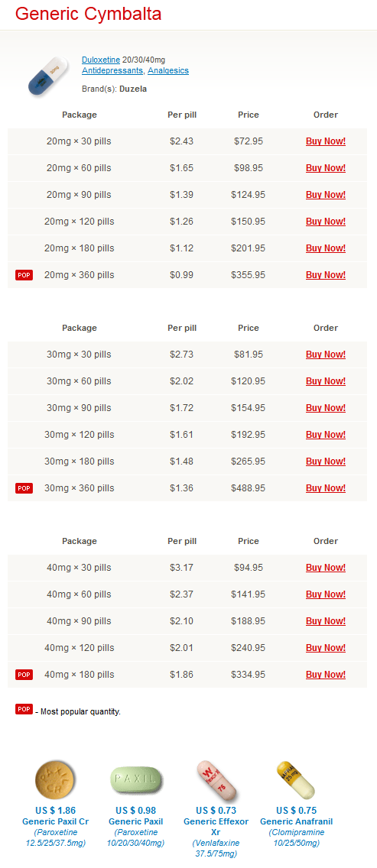The image size is (377, 868).
Task: Click the blue Duloxetine capsule image
Action: pyautogui.click(x=47, y=76)
